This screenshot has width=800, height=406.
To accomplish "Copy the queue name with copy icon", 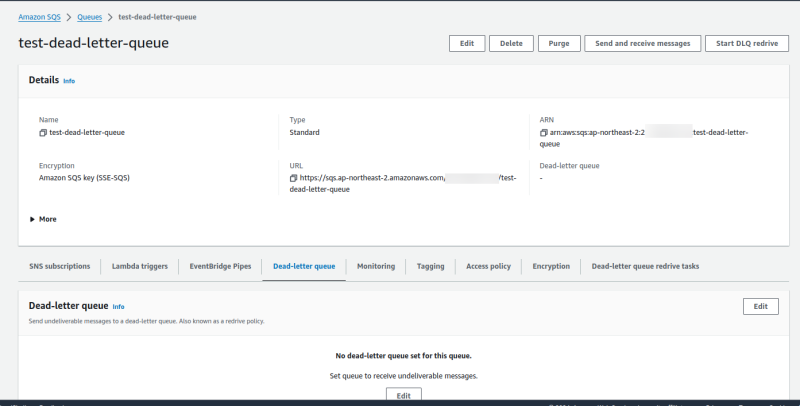I will pyautogui.click(x=43, y=132).
